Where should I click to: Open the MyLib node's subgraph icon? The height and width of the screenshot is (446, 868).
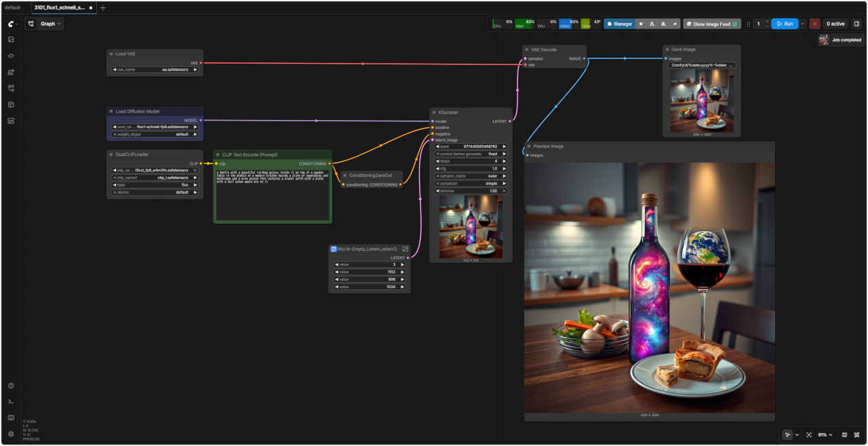405,249
